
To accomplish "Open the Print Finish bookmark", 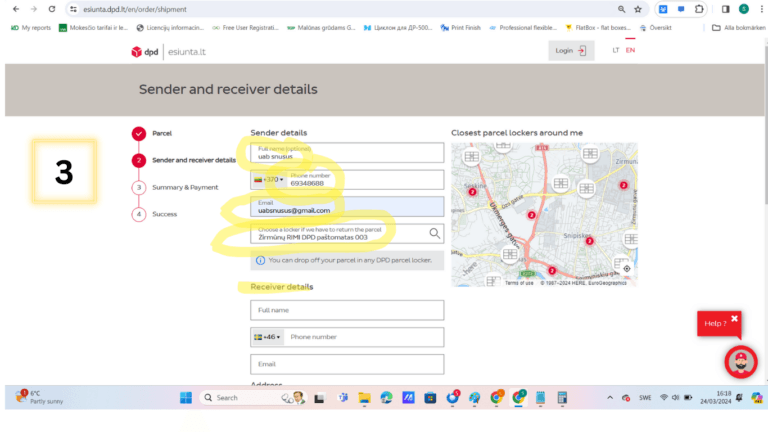I will tap(469, 27).
